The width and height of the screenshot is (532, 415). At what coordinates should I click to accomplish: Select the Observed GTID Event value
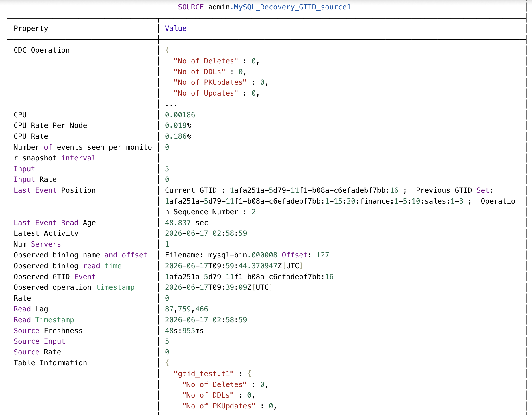point(249,277)
